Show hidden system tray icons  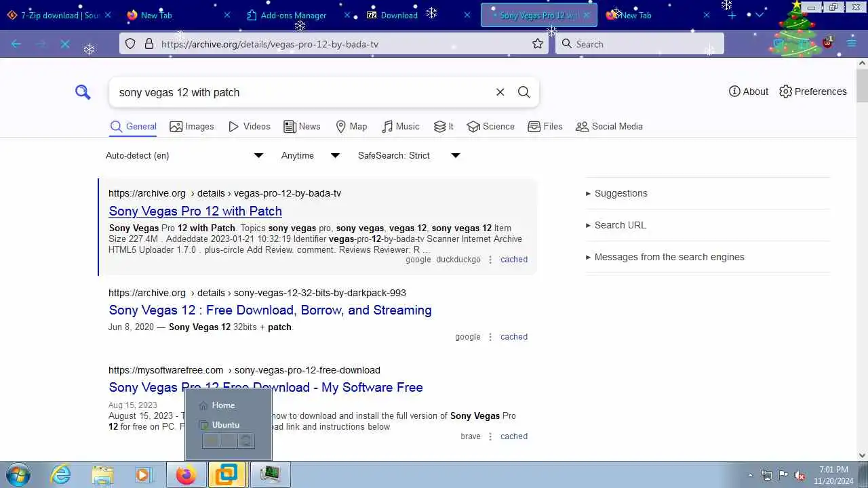click(x=750, y=475)
